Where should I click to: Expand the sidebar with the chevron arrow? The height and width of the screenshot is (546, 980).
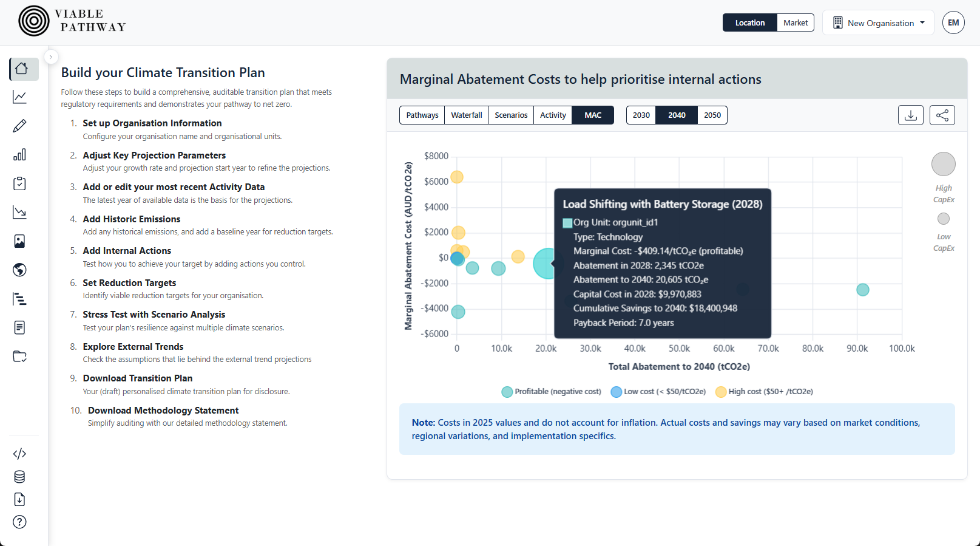coord(51,56)
